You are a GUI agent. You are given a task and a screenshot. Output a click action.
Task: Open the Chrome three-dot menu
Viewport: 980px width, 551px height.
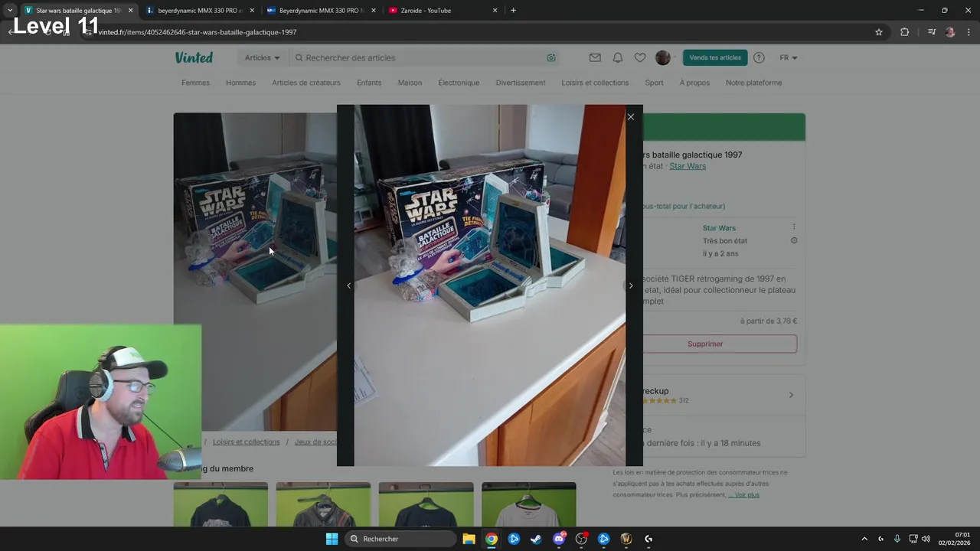(969, 32)
